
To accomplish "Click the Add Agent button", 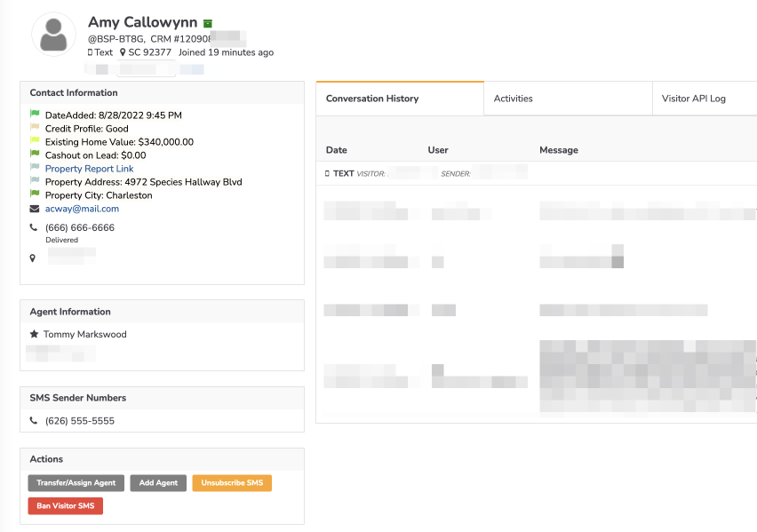I will 158,483.
